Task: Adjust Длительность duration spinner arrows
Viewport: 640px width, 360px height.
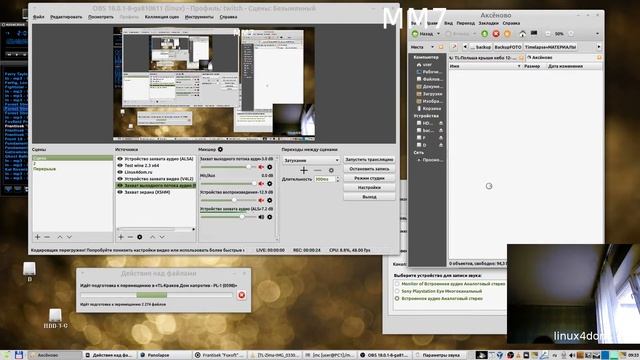Action: pos(337,179)
